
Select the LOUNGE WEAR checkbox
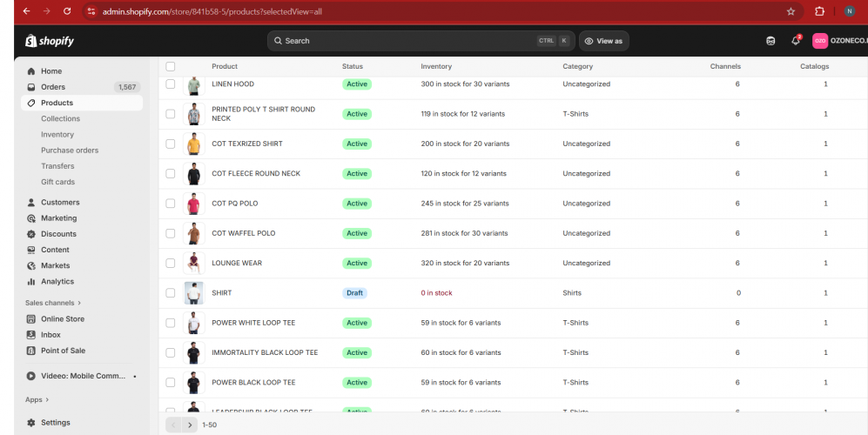click(x=171, y=264)
